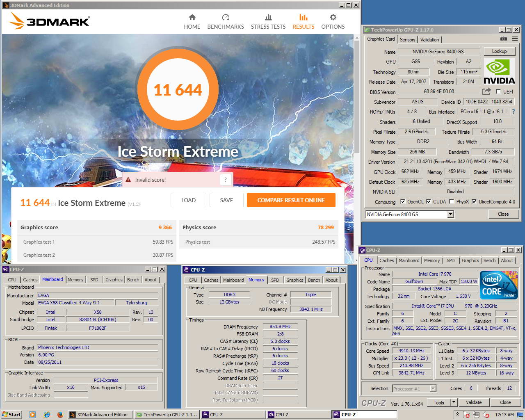525x420 pixels.
Task: Click the Invalid score warning triangle icon
Action: tap(128, 180)
